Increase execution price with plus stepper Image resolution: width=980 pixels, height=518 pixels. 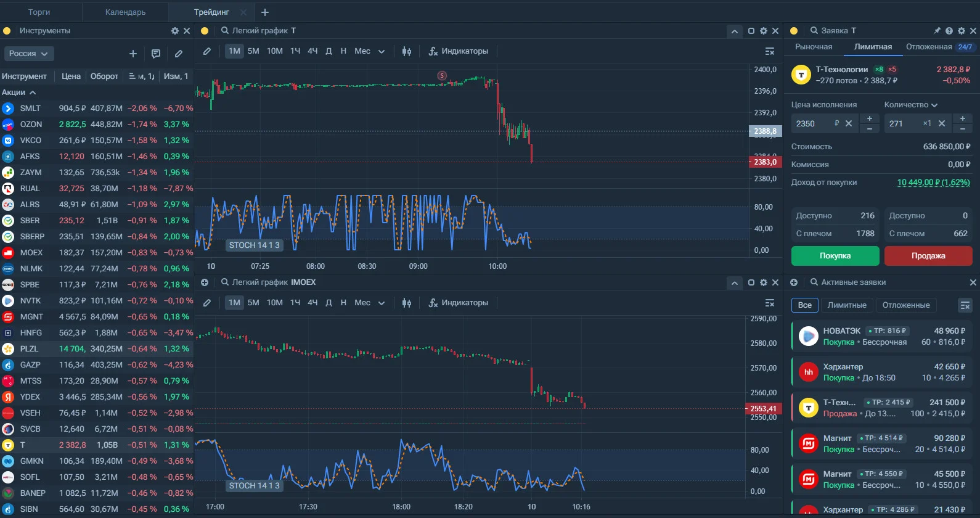click(870, 118)
